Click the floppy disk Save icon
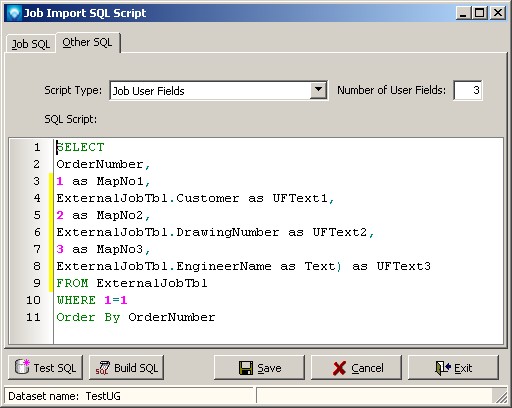This screenshot has height=408, width=512. (246, 368)
